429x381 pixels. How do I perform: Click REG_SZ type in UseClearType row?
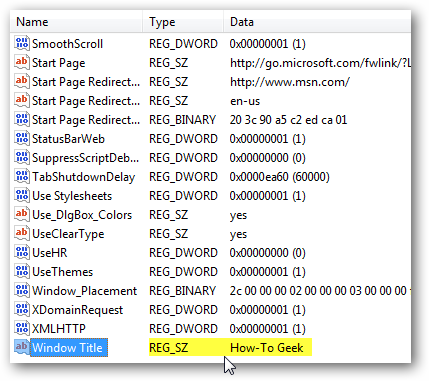168,234
